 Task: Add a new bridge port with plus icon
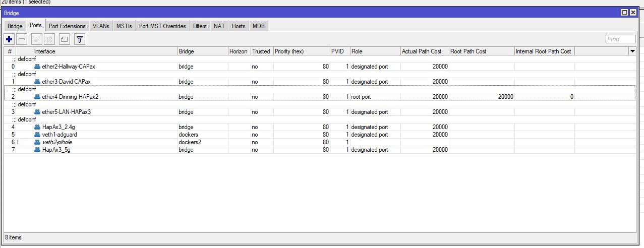(9, 39)
